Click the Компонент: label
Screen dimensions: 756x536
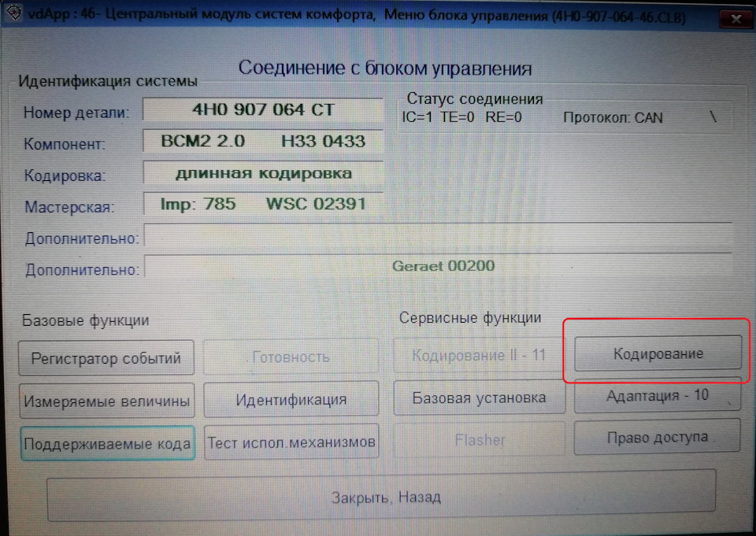coord(65,144)
